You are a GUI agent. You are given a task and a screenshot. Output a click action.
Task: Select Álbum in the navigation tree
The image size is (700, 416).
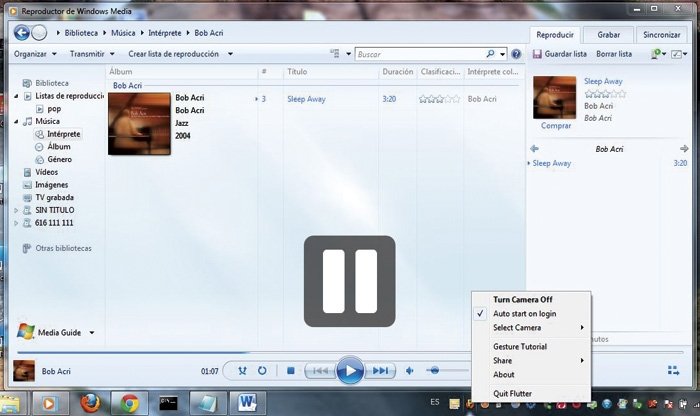[59, 146]
